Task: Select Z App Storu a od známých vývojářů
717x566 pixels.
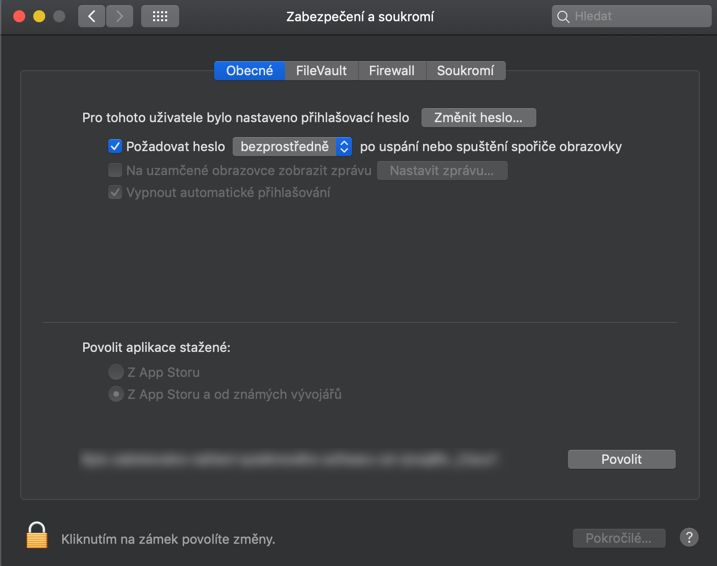Action: pyautogui.click(x=116, y=394)
